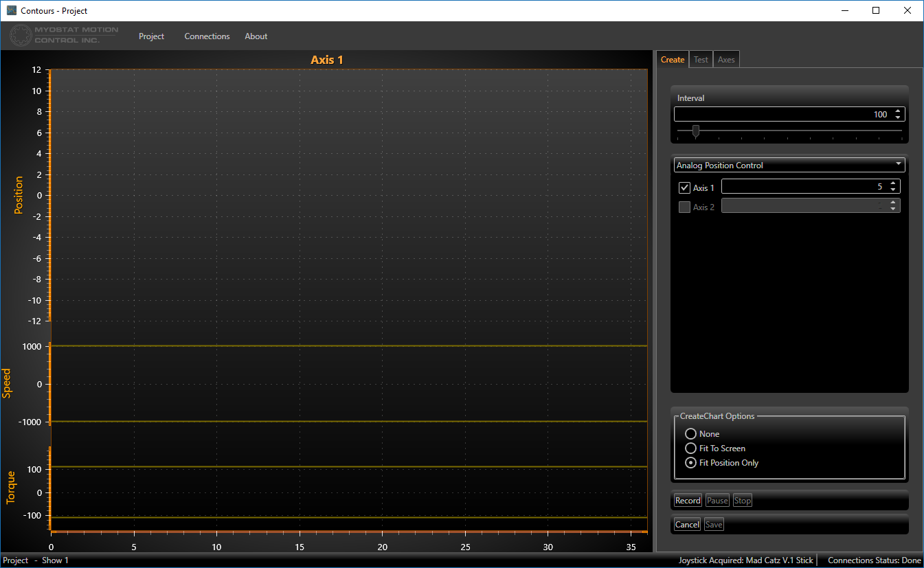Select the None chart option
The image size is (924, 568).
click(691, 434)
